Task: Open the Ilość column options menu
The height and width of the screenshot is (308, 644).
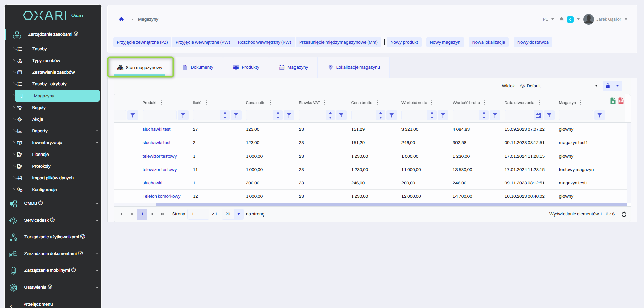Action: (x=206, y=103)
